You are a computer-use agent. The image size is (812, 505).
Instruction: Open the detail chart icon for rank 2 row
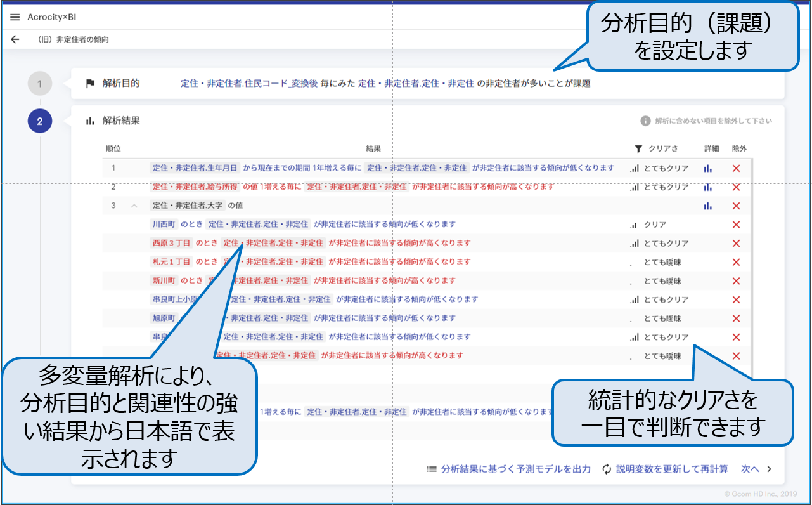pyautogui.click(x=707, y=187)
